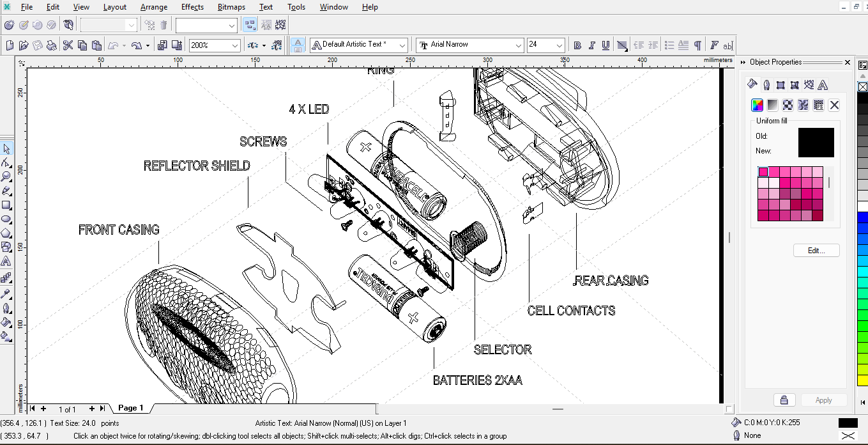This screenshot has height=445, width=868.
Task: Add a page after the last page
Action: (x=92, y=409)
